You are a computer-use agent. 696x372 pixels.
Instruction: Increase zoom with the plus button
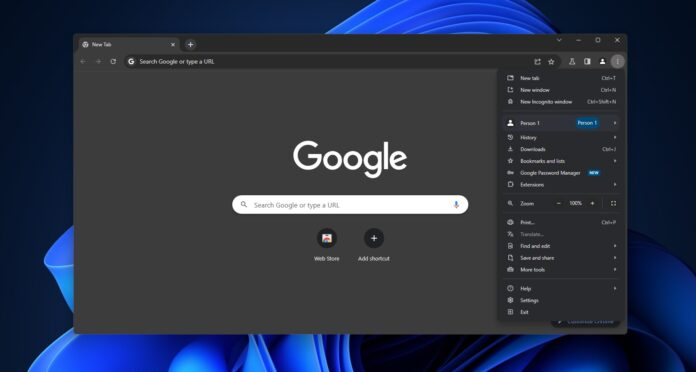click(592, 203)
